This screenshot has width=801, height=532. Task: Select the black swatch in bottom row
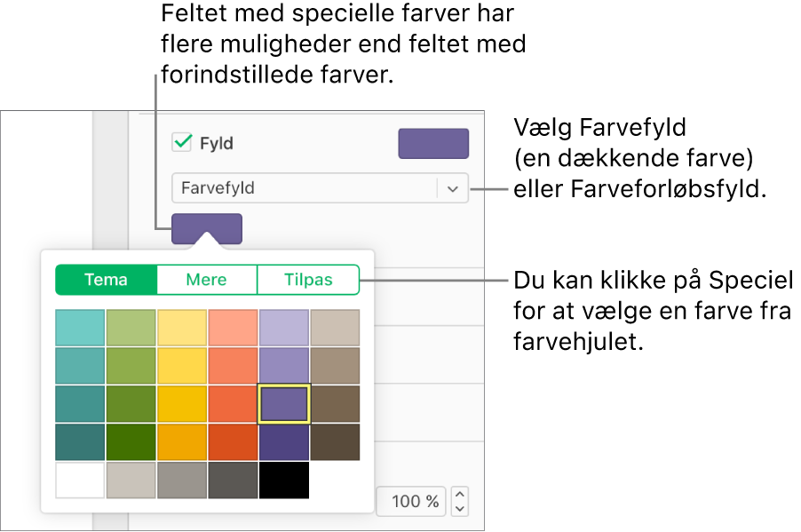[284, 480]
